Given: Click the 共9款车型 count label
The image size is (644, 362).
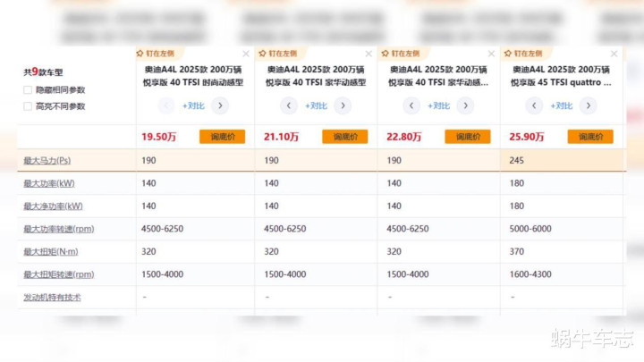Looking at the screenshot, I should tap(43, 72).
